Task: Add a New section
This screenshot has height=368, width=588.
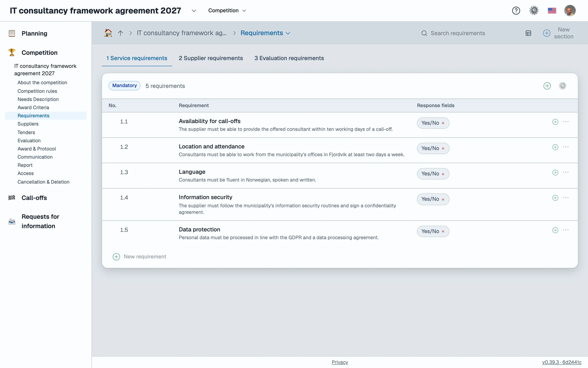Action: click(x=559, y=33)
